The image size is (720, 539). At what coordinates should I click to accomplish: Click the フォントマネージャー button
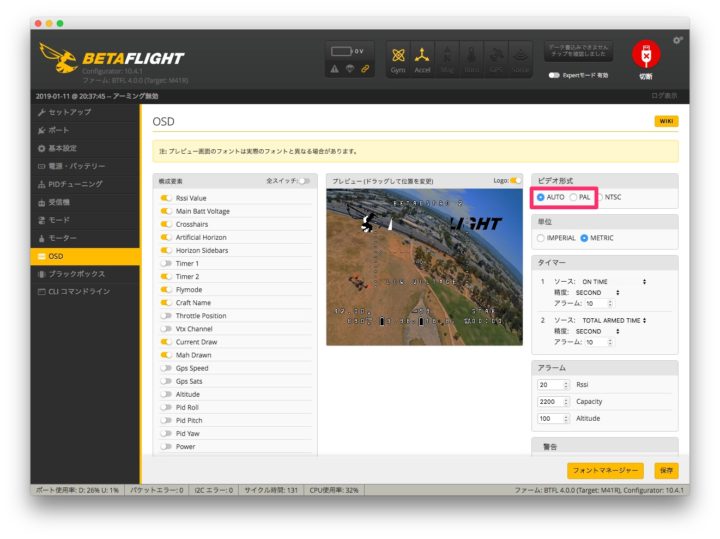tap(605, 469)
